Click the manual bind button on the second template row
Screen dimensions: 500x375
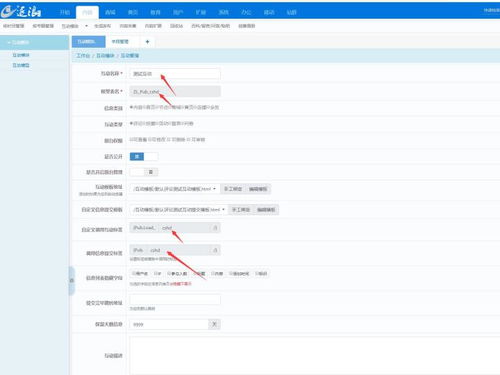[241, 210]
